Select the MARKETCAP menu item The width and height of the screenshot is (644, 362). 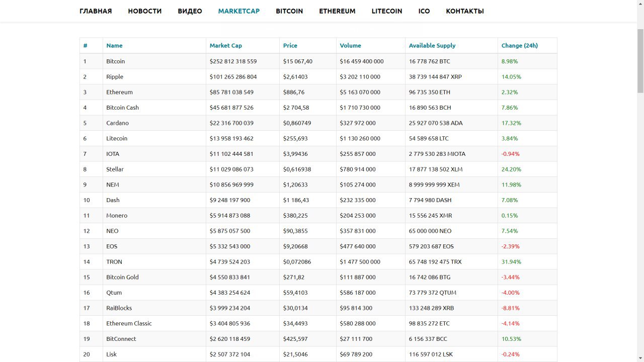tap(239, 11)
